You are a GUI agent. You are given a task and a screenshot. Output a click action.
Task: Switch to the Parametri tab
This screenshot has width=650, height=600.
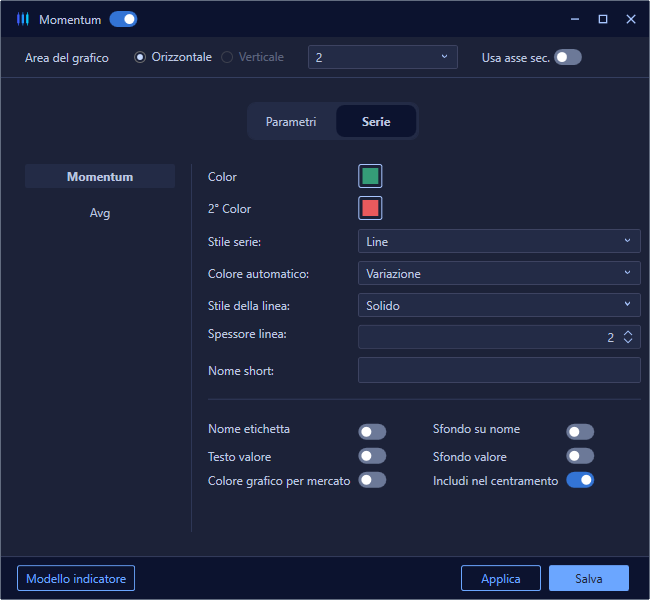point(291,121)
